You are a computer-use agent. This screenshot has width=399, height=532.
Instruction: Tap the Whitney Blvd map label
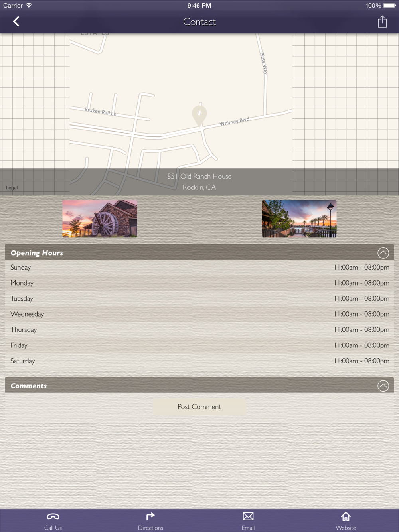click(235, 122)
